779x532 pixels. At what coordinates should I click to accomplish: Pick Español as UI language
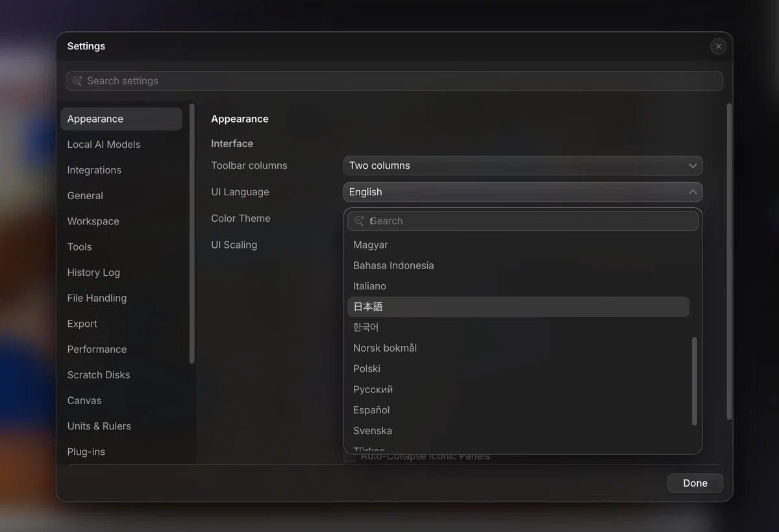click(518, 410)
